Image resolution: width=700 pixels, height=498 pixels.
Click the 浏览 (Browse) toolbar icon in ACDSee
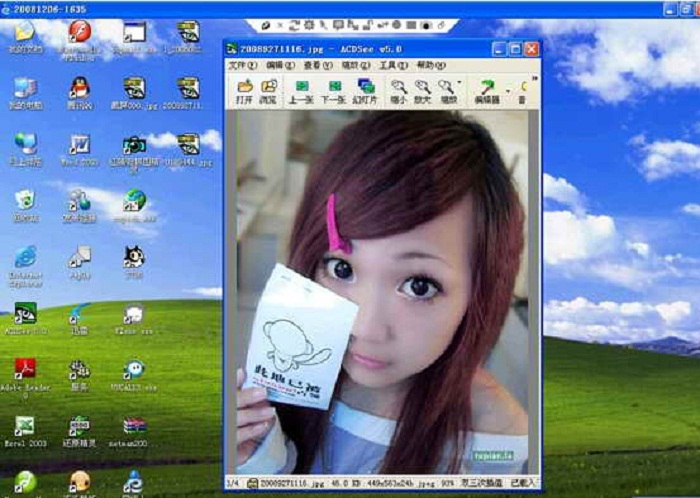pos(268,91)
